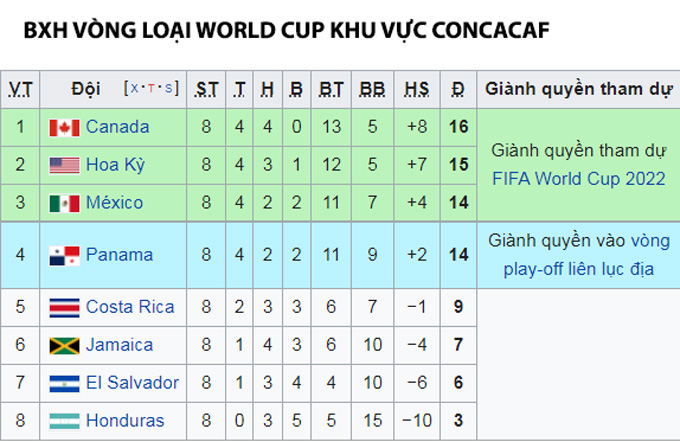Click the Jamaica flag icon

pyautogui.click(x=64, y=346)
